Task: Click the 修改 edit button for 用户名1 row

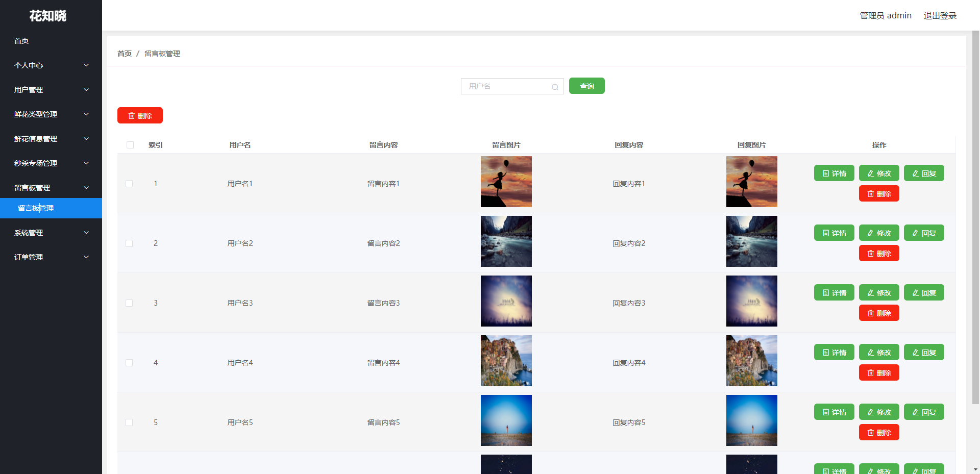Action: (879, 173)
